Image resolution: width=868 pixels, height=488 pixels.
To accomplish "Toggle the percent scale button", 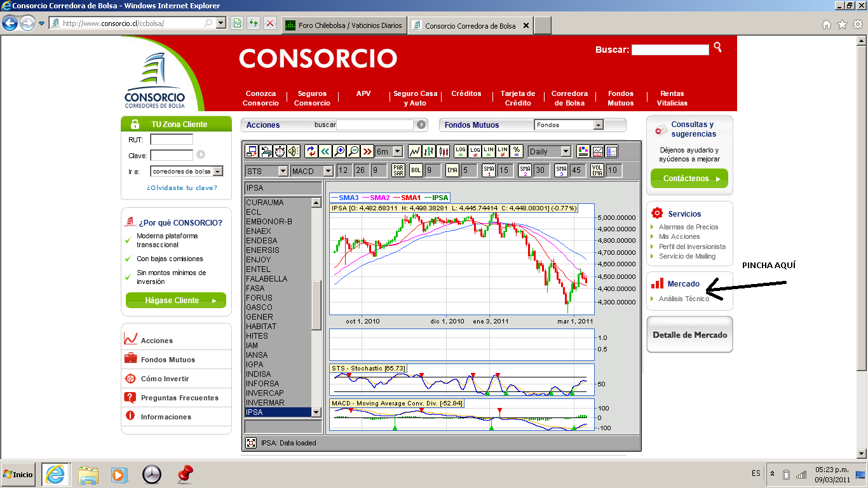I will tap(517, 151).
